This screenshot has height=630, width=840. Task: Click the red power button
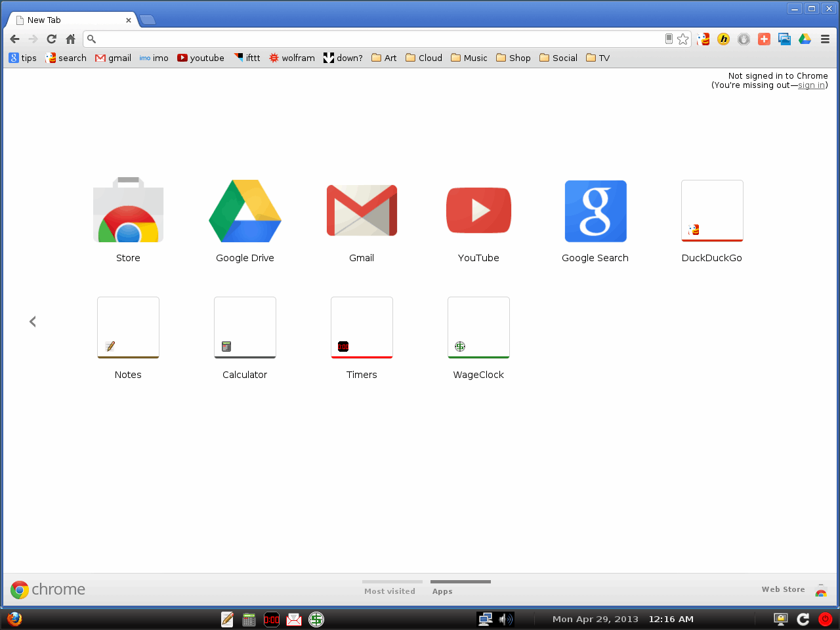[826, 619]
